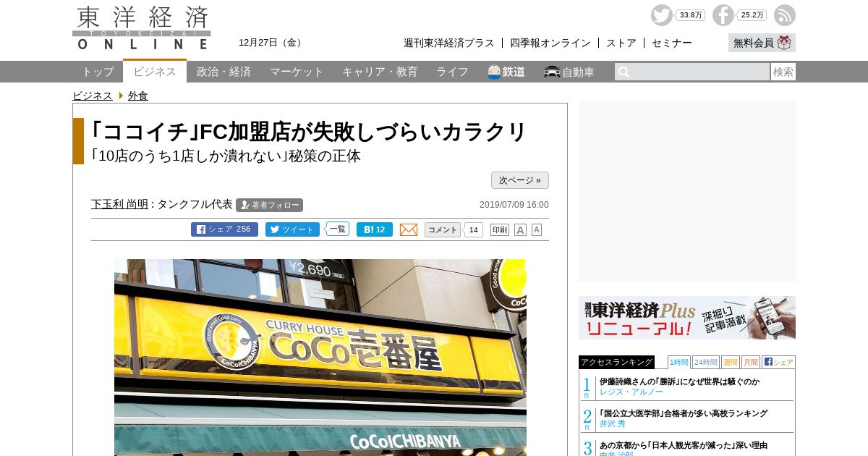The height and width of the screenshot is (456, 868).
Task: Open 週刊東洋経済プラス link
Action: click(x=449, y=43)
